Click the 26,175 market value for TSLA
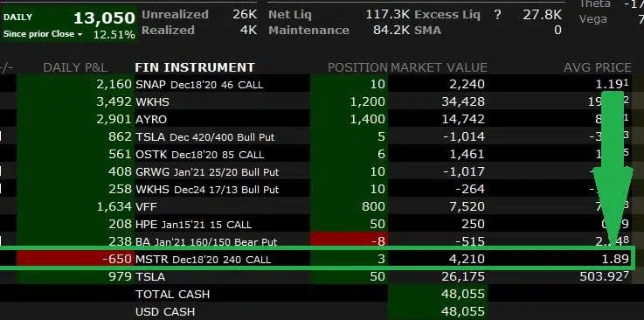644x320 pixels. click(x=463, y=276)
